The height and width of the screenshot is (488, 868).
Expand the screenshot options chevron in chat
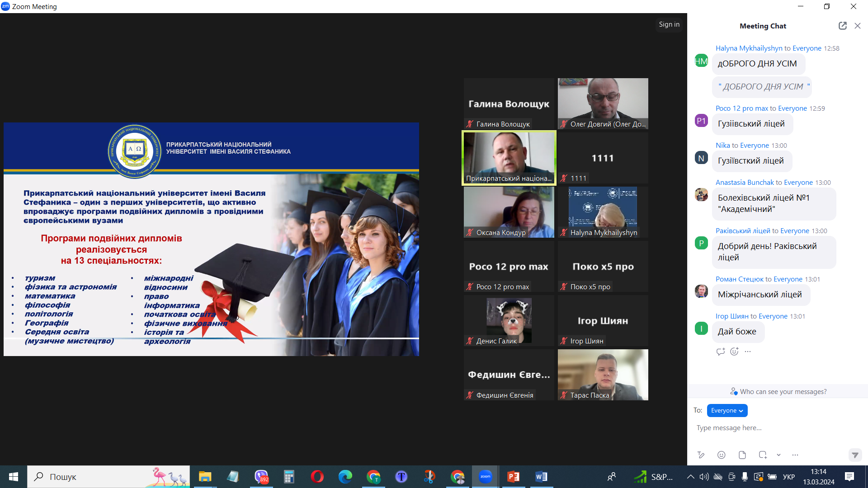click(778, 455)
